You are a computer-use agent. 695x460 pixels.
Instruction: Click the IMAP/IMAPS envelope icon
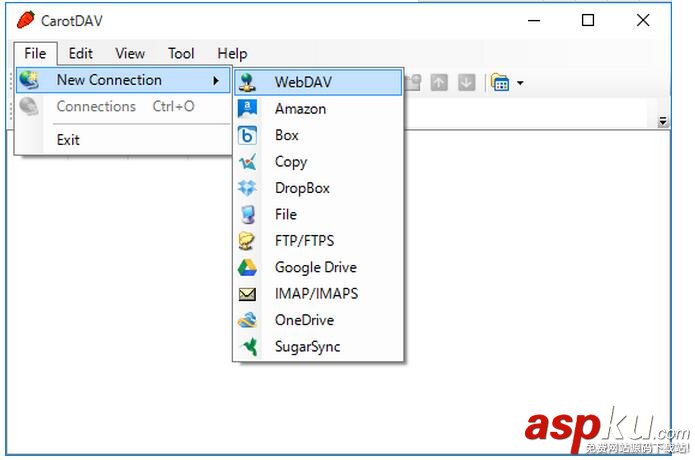tap(247, 294)
